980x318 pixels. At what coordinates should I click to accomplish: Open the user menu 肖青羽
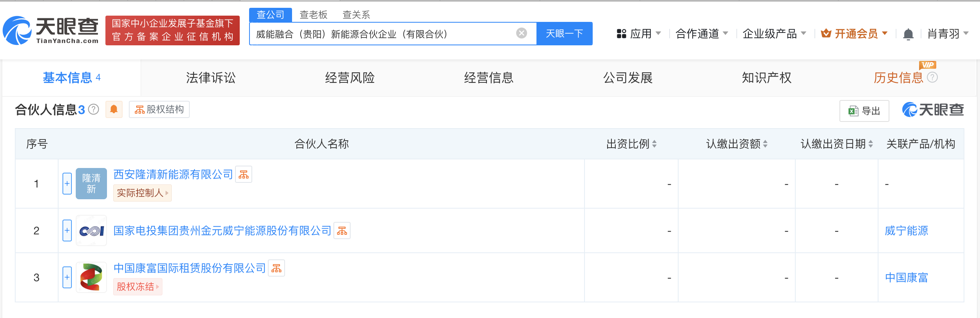(948, 34)
